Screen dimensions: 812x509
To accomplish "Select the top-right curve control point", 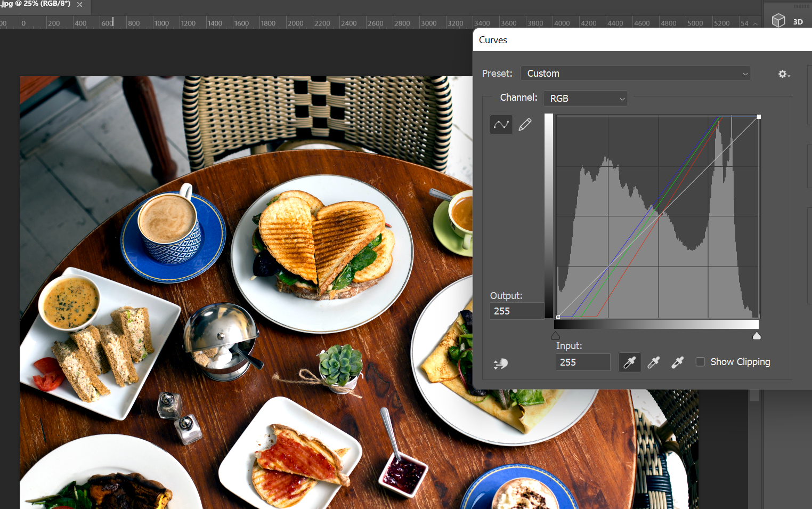I will pos(759,117).
